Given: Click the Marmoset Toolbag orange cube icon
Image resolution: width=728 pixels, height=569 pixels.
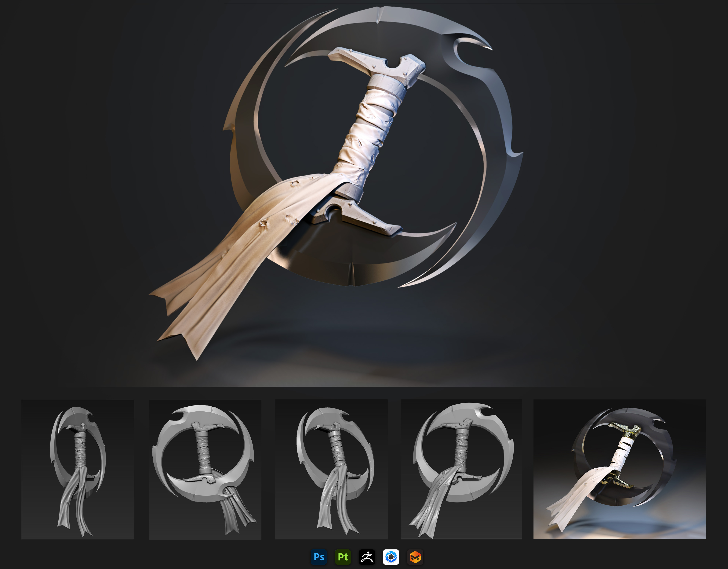Looking at the screenshot, I should pyautogui.click(x=415, y=557).
